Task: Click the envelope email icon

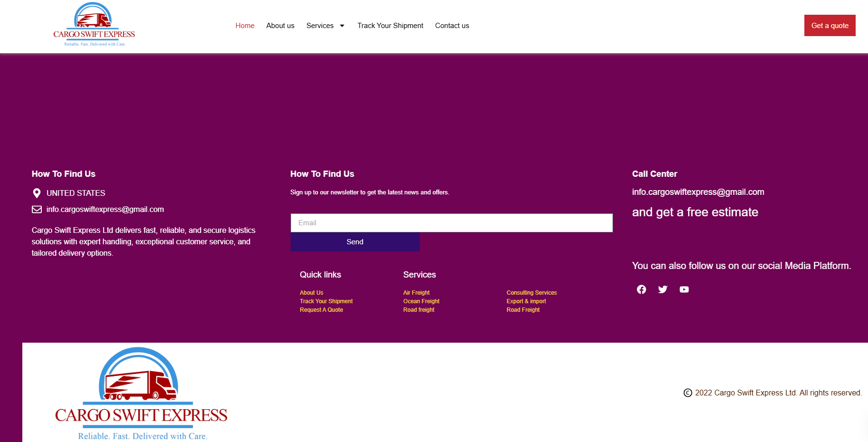Action: point(37,210)
